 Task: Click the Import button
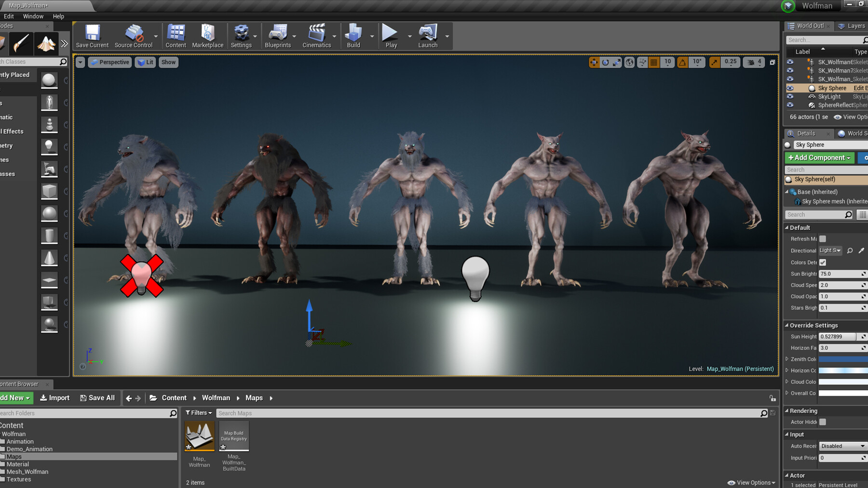tap(54, 398)
